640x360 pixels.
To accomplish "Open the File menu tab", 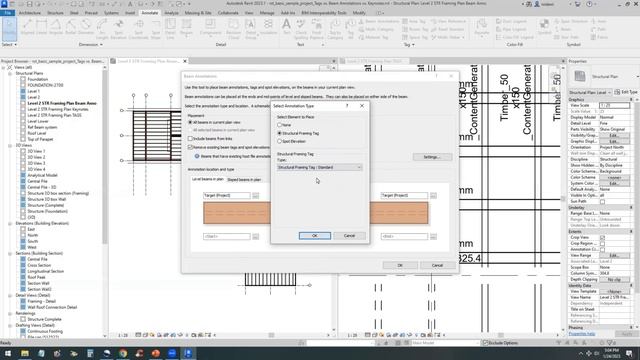I will pyautogui.click(x=7, y=13).
